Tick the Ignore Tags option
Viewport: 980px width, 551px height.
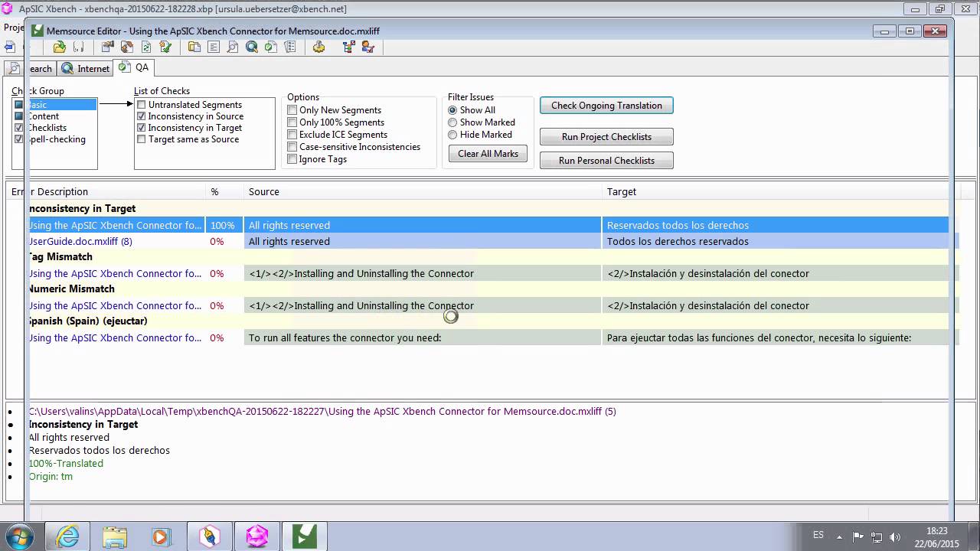(x=292, y=159)
